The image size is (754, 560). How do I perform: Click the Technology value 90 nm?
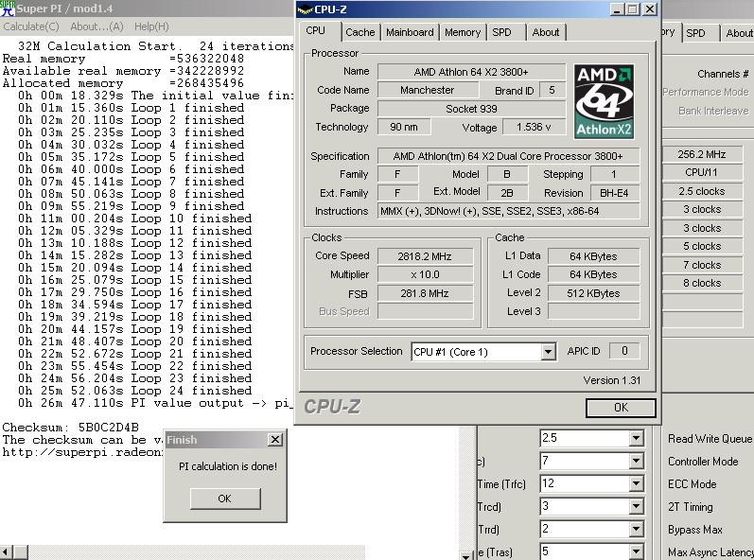404,127
